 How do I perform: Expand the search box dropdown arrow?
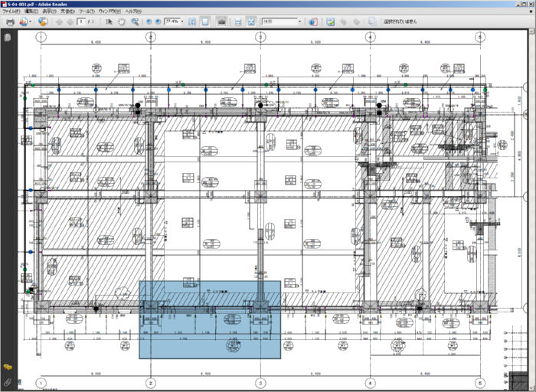pos(299,21)
